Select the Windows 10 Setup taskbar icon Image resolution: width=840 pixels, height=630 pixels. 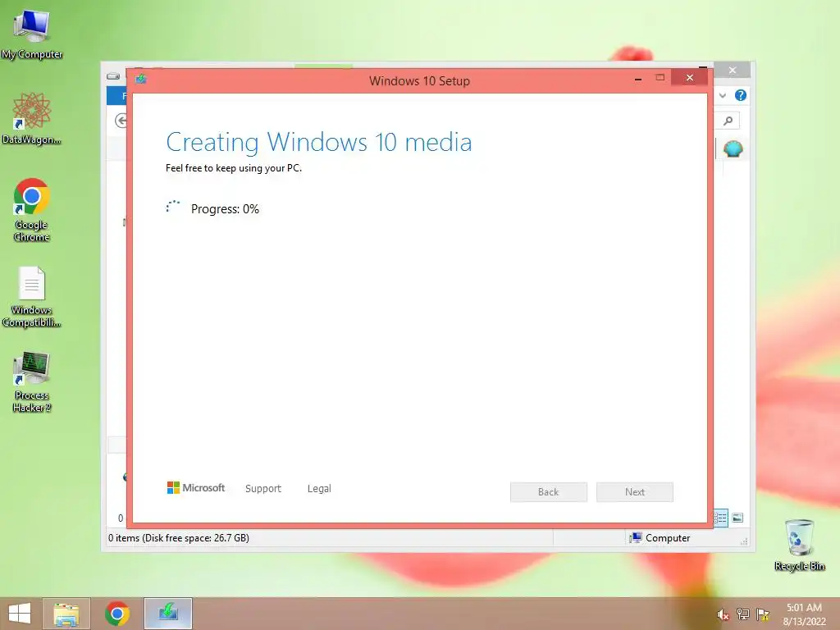[168, 614]
